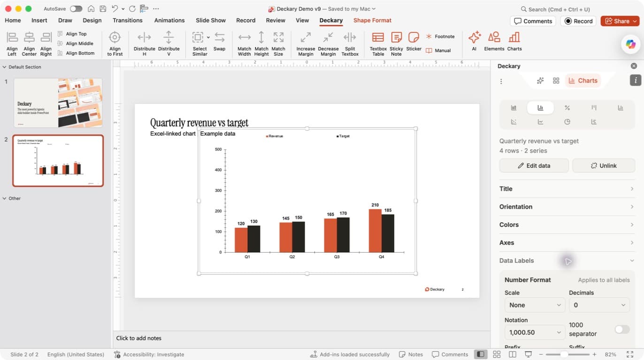Image resolution: width=644 pixels, height=360 pixels.
Task: Select slide 1 thumbnail
Action: point(58,103)
